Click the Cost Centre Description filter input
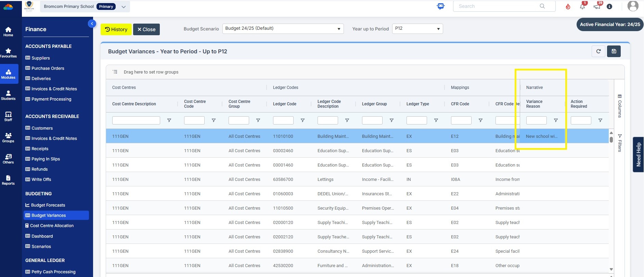The width and height of the screenshot is (644, 277). [x=136, y=120]
